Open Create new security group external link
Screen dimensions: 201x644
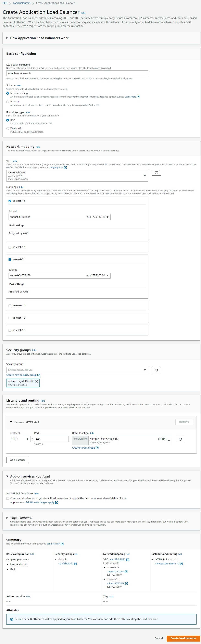click(23, 375)
